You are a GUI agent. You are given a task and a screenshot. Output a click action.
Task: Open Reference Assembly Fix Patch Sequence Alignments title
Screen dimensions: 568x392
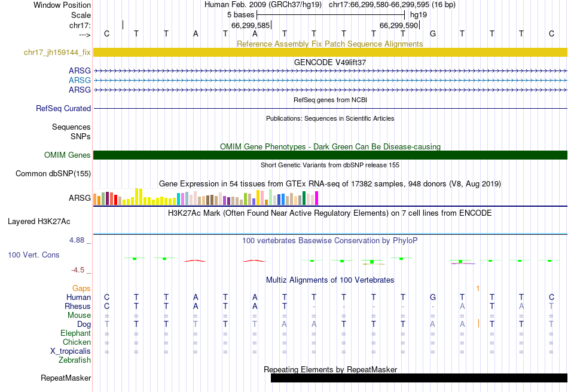329,44
